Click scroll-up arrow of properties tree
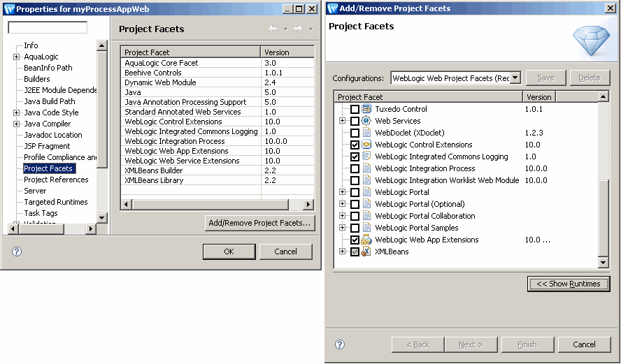Screen dimensions: 621x364 [102, 45]
